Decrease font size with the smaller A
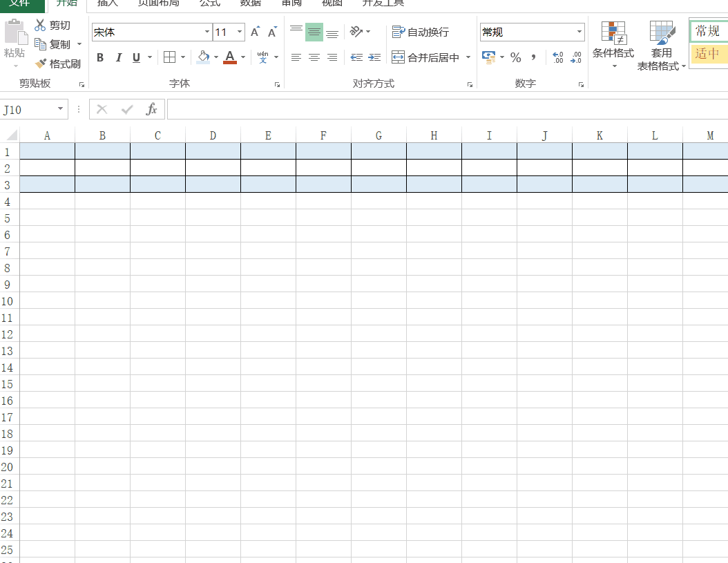 point(273,32)
